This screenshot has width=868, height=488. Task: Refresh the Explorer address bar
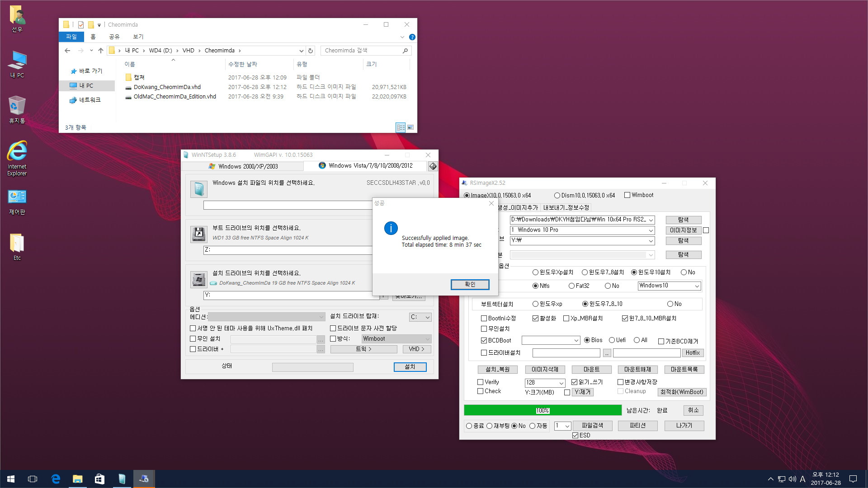click(311, 51)
